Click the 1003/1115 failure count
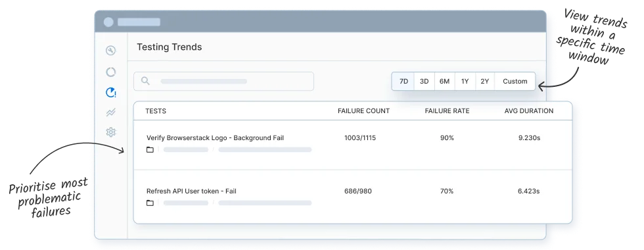Viewport: 644px width, 250px height. [x=360, y=137]
